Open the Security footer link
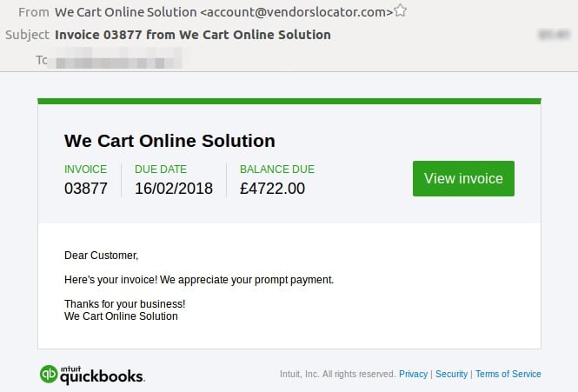 [451, 374]
